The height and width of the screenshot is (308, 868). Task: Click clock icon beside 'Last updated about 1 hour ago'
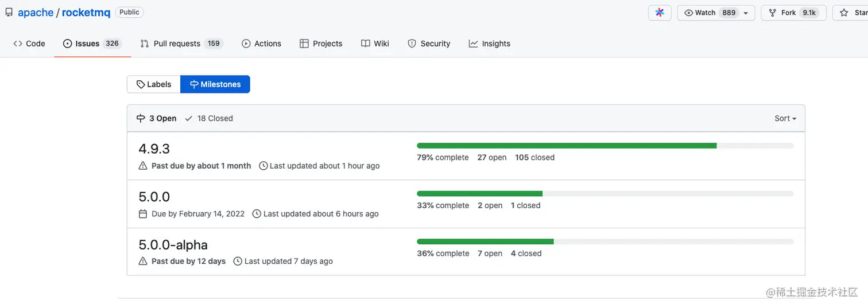click(x=263, y=166)
